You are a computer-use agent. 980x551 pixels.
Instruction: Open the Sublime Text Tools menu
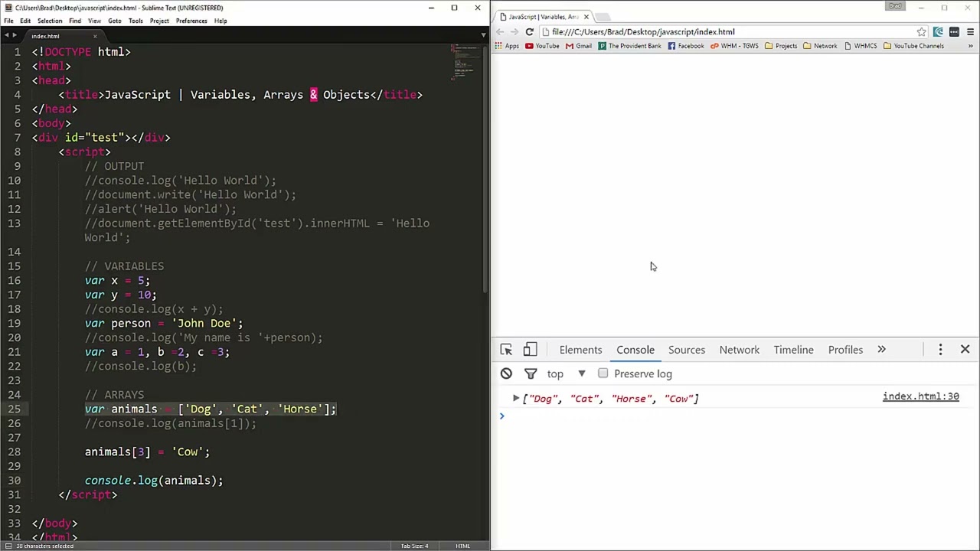pos(136,21)
